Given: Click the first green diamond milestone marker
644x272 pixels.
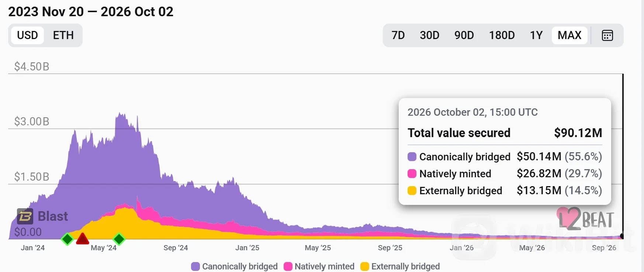Looking at the screenshot, I should [67, 239].
